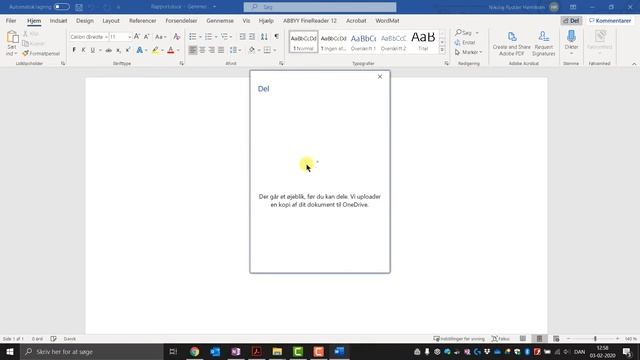Open Chrome from the taskbar

click(x=194, y=351)
